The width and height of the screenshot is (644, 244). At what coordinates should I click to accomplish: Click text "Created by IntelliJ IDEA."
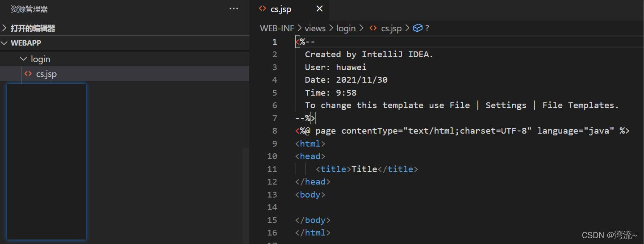(x=369, y=55)
